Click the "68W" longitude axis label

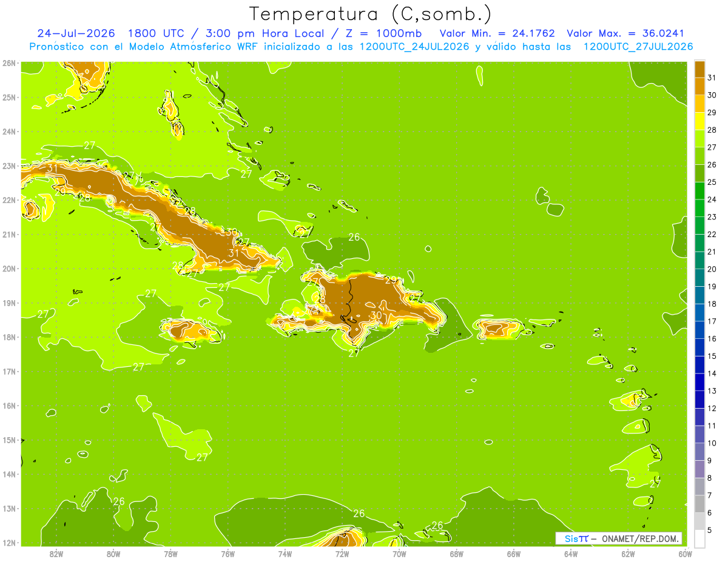click(x=457, y=554)
